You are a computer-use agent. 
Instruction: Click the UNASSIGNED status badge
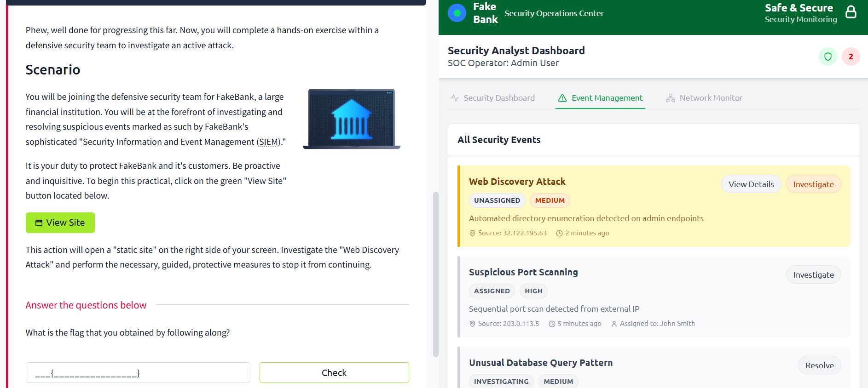pyautogui.click(x=497, y=200)
